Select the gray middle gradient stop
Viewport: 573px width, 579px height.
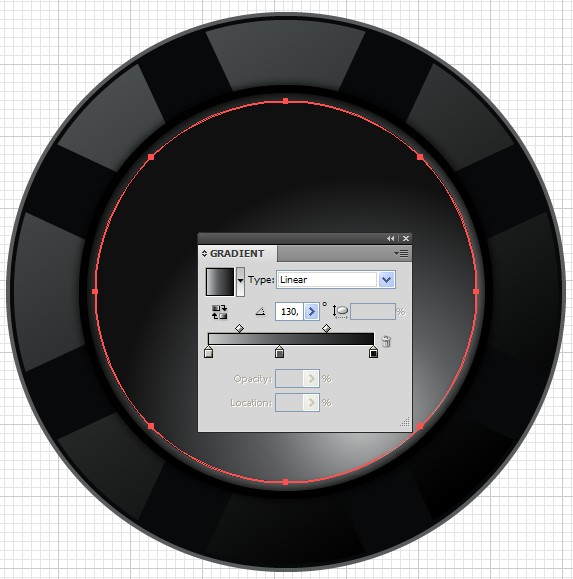pos(279,352)
